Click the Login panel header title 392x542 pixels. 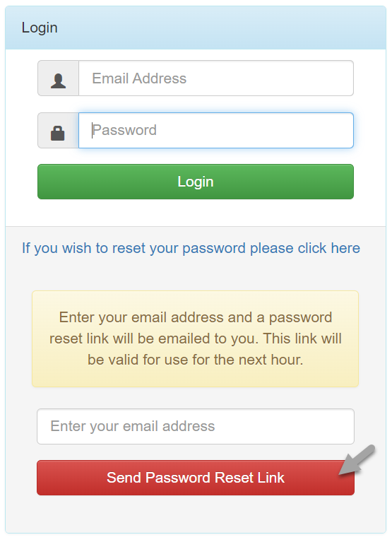[x=40, y=28]
